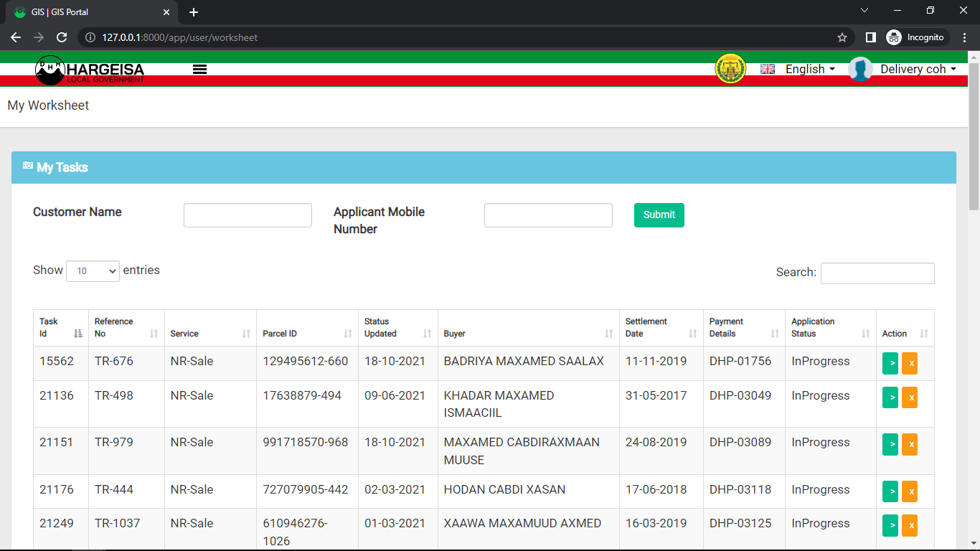Click the Applicant Mobile Number input field

(x=548, y=215)
